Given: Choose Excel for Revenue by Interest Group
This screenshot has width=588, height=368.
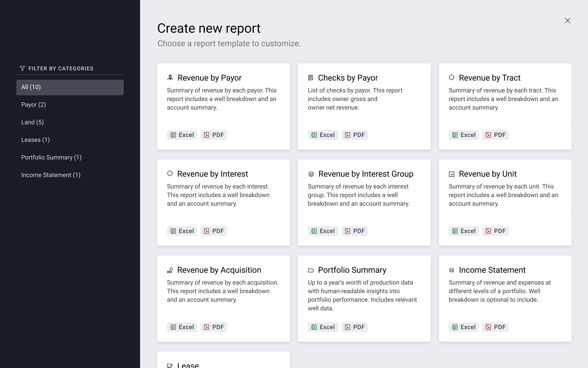Looking at the screenshot, I should click(x=323, y=231).
